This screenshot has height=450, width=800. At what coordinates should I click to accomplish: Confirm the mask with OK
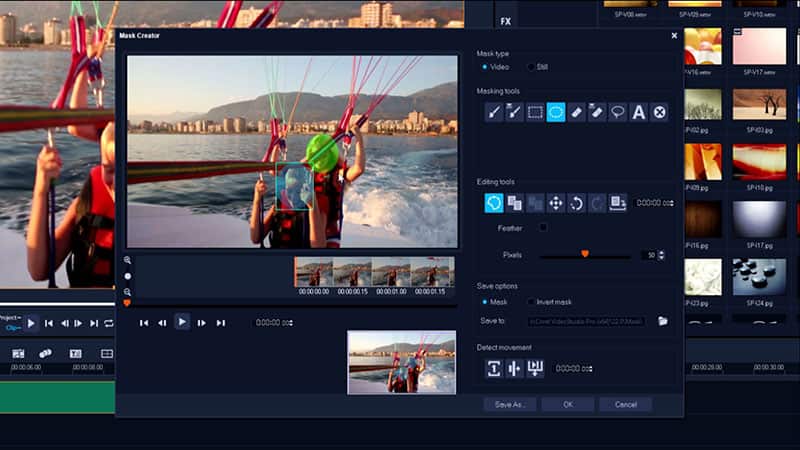tap(567, 405)
